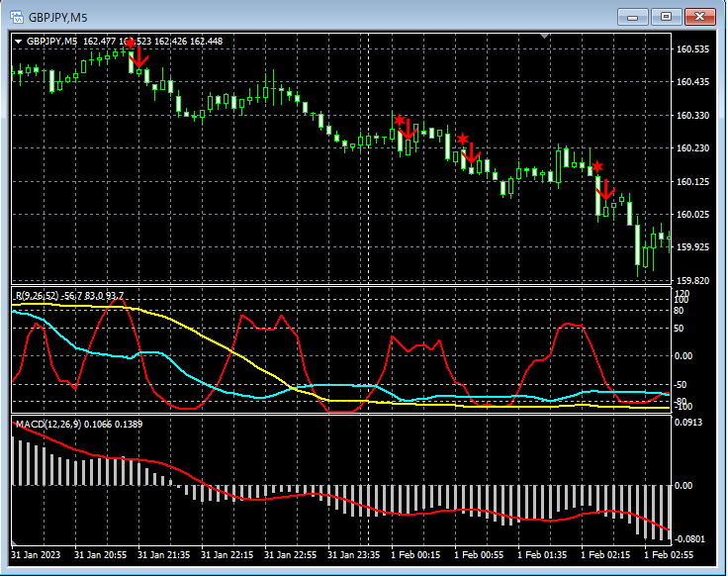Viewport: 728px width, 576px height.
Task: Click the 160.535 price scale label
Action: click(x=692, y=49)
